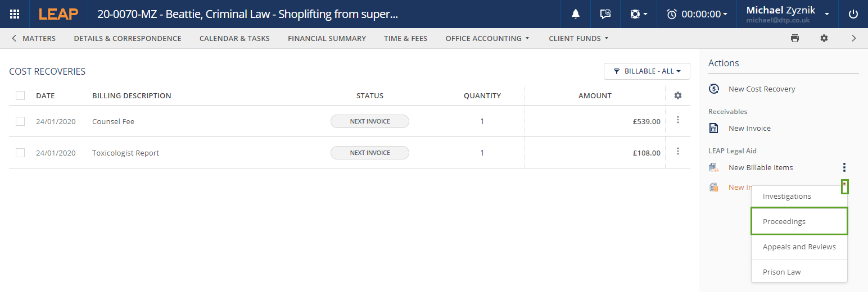Toggle the select-all header checkbox
The width and height of the screenshot is (868, 292).
click(x=20, y=95)
